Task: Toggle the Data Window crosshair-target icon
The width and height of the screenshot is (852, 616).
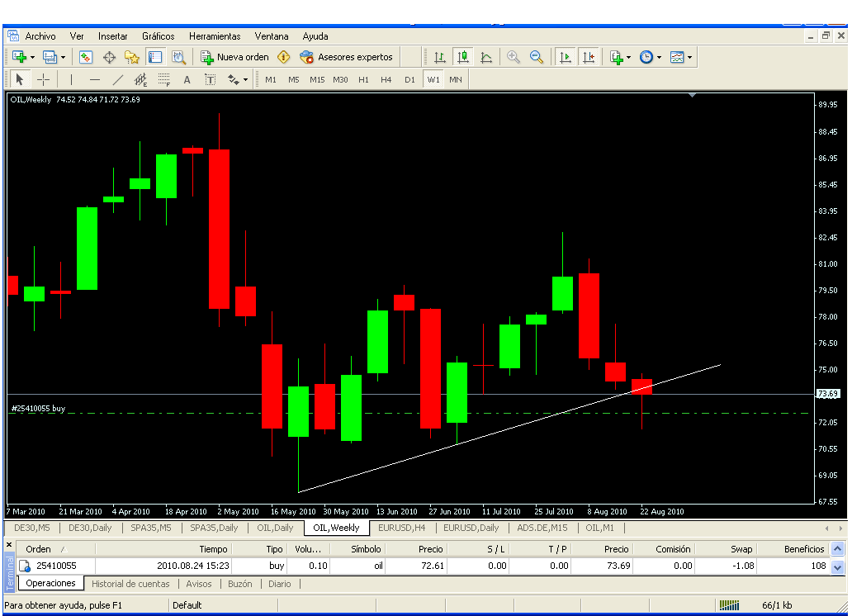Action: pyautogui.click(x=109, y=56)
